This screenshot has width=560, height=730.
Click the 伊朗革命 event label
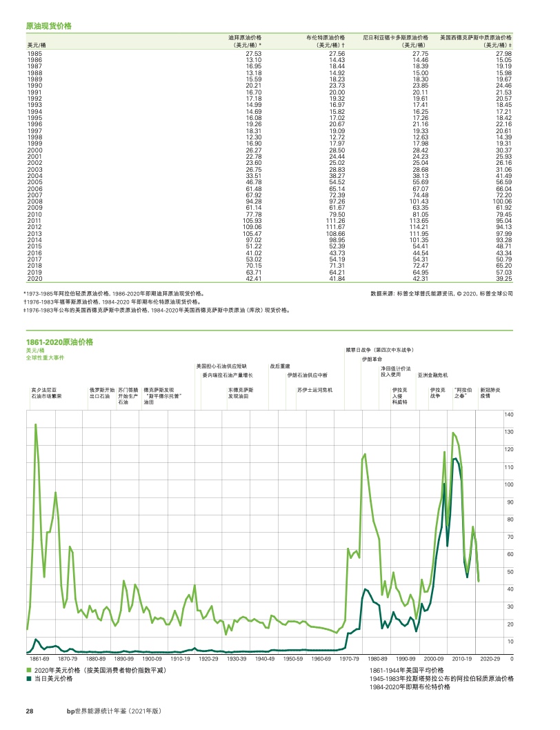(371, 359)
